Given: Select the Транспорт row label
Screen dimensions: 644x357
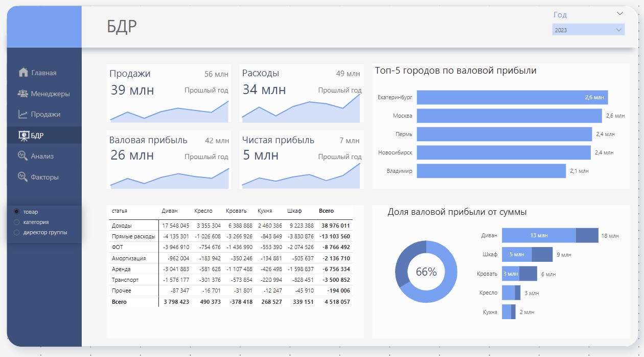Looking at the screenshot, I should (125, 280).
